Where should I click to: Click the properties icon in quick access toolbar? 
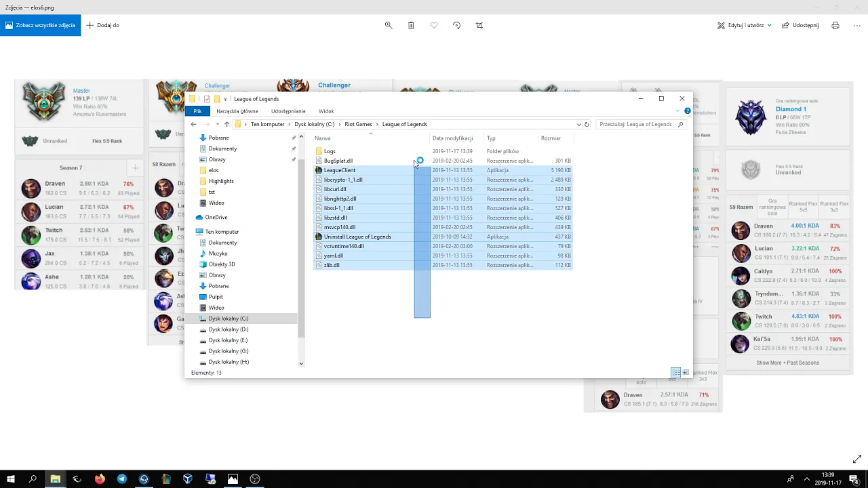207,99
